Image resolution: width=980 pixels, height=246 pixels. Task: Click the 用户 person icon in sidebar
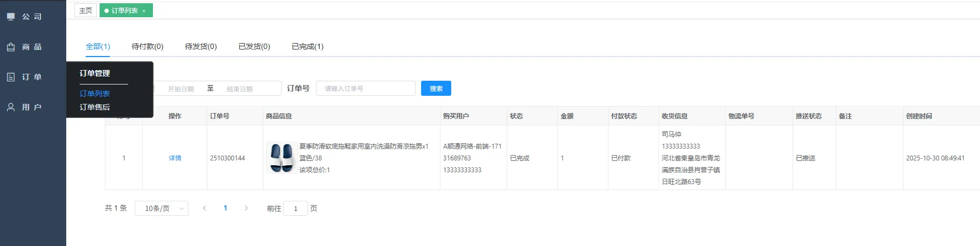point(11,107)
